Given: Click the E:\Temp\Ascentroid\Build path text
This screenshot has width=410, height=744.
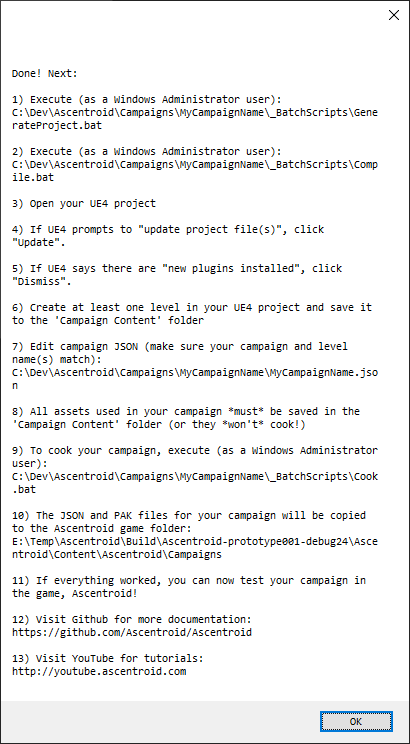Looking at the screenshot, I should (195, 548).
